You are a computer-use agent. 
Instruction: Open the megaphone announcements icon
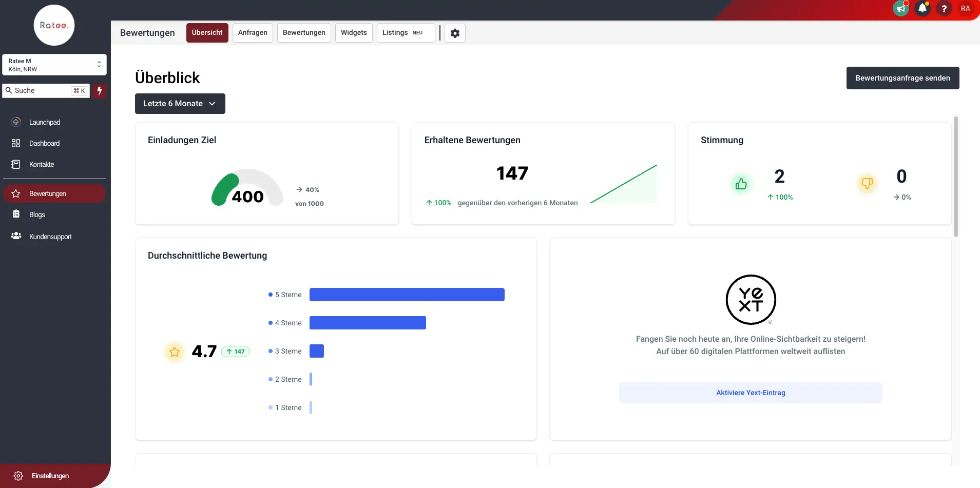(901, 8)
